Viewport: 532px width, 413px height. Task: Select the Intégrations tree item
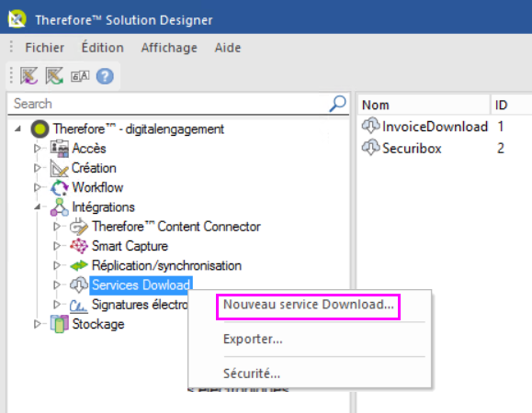tap(103, 207)
